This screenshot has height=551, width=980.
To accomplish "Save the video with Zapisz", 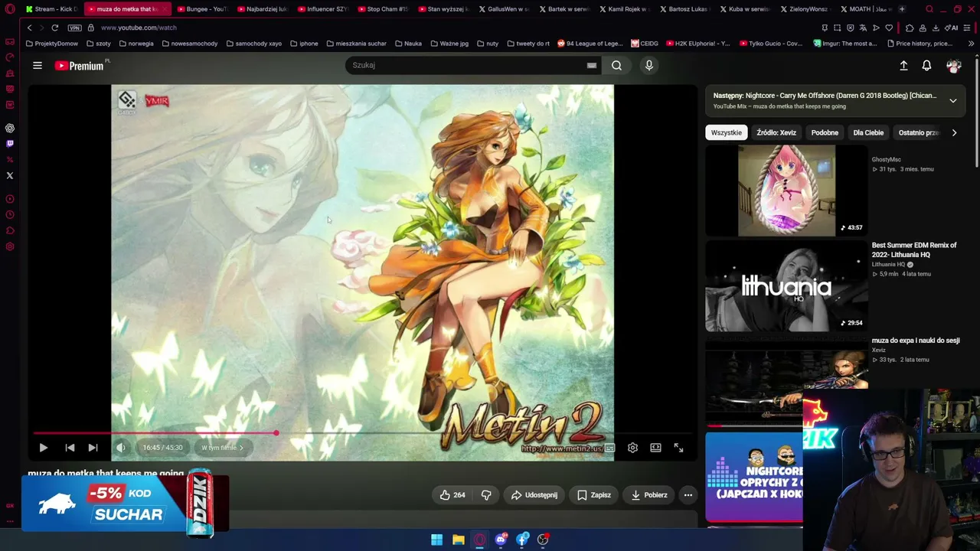I will (594, 495).
